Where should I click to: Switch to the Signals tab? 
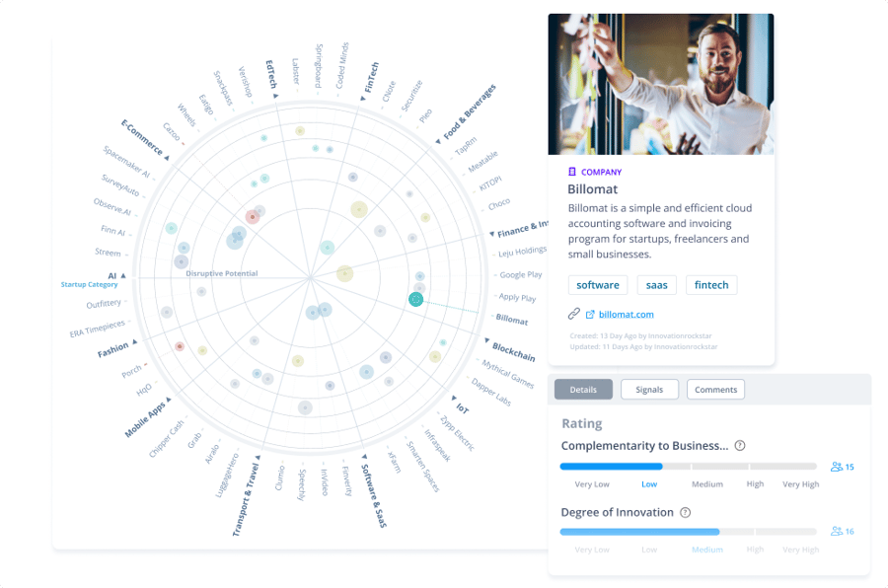[x=649, y=390]
